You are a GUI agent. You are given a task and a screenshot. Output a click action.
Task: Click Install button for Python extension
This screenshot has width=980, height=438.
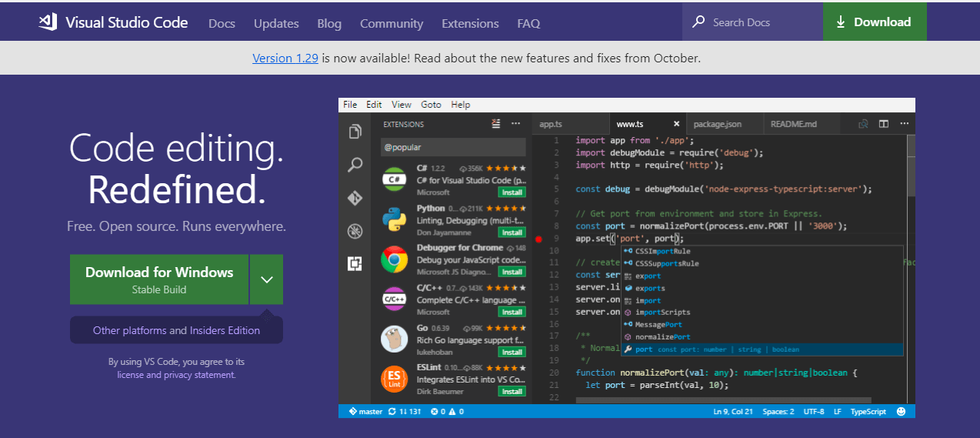click(x=512, y=232)
